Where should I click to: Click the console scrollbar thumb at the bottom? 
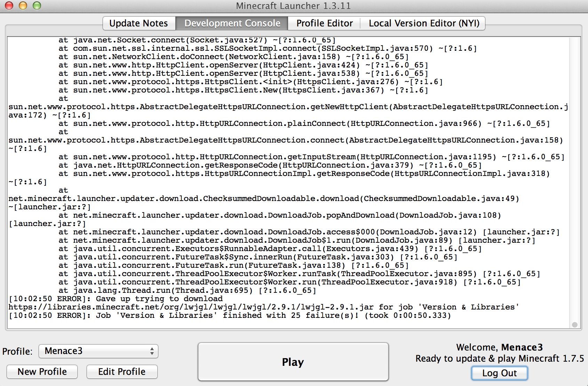point(575,325)
